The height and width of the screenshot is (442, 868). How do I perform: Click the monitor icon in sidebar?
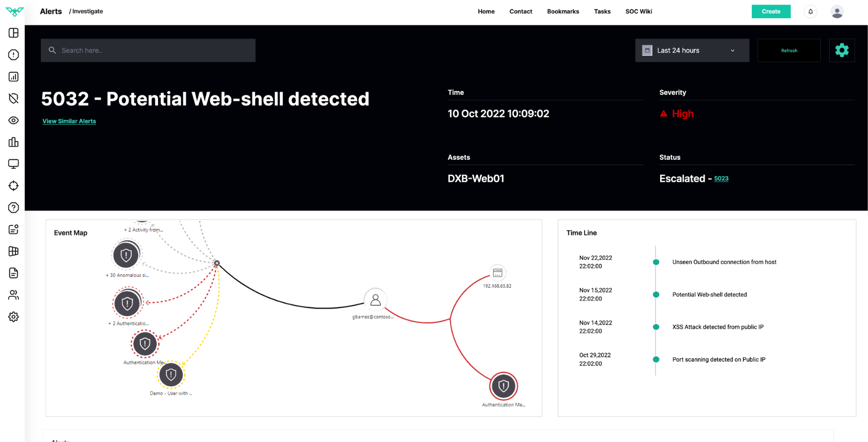[13, 164]
